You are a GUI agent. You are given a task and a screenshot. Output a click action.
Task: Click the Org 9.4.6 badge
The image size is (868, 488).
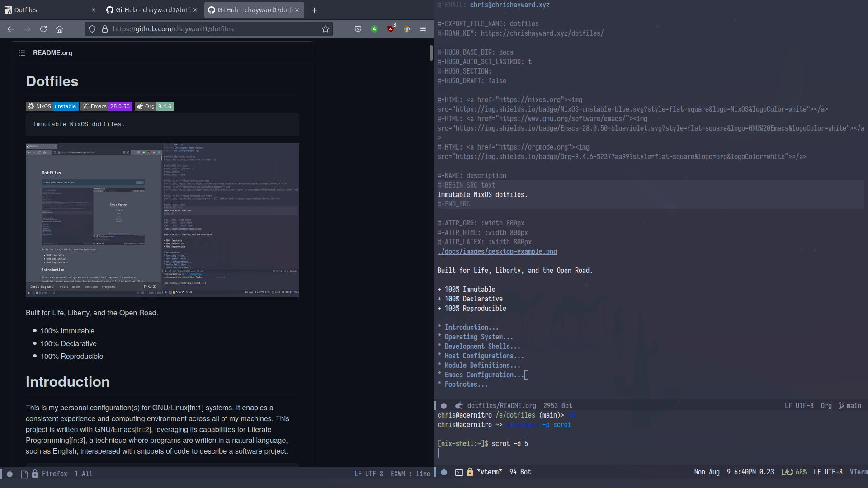(154, 106)
